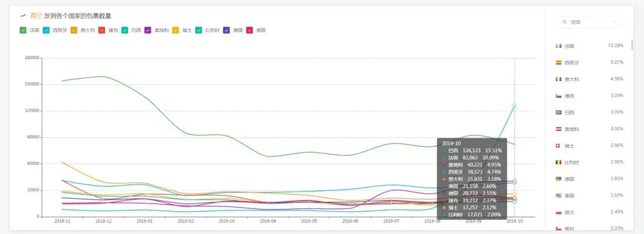Click the 90000 y-axis label
Image resolution: width=644 pixels, height=234 pixels.
point(33,137)
